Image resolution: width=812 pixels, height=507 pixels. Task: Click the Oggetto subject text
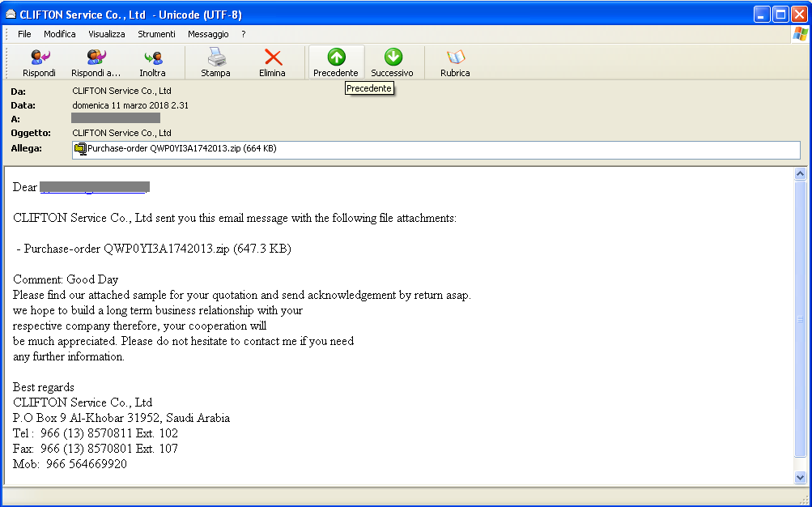(121, 133)
